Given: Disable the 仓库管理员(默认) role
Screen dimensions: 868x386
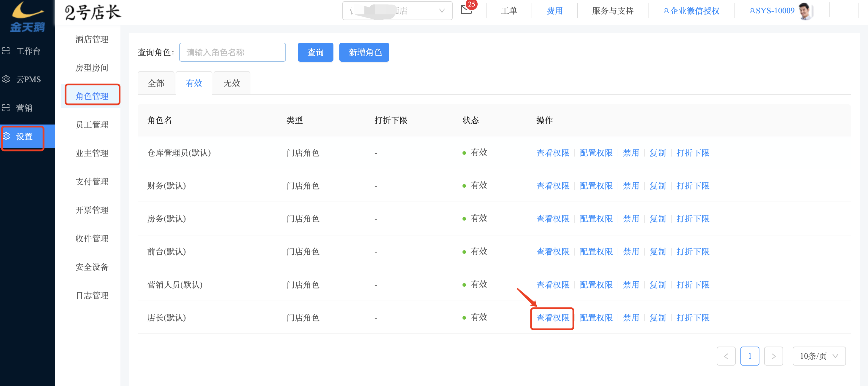Looking at the screenshot, I should pos(631,153).
